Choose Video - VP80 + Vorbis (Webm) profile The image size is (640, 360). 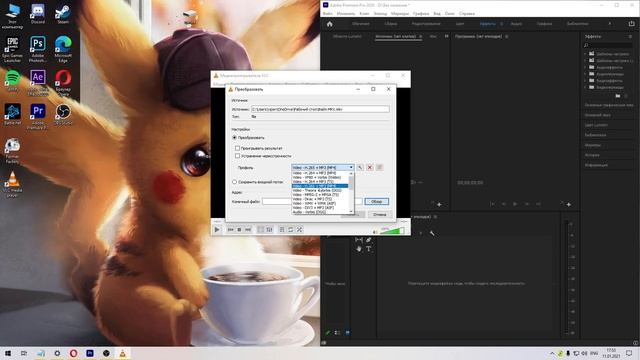321,178
